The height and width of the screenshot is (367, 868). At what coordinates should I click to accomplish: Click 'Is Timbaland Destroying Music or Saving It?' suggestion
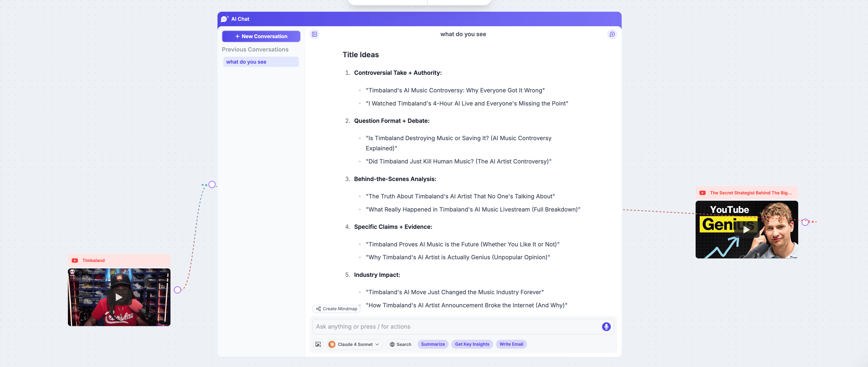click(x=459, y=143)
